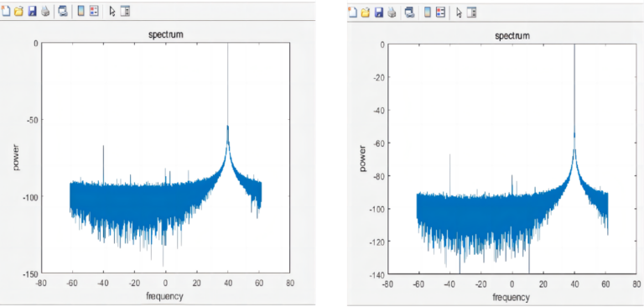This screenshot has height=307, width=644.
Task: Activate Edit Plot arrow in left window
Action: [112, 12]
